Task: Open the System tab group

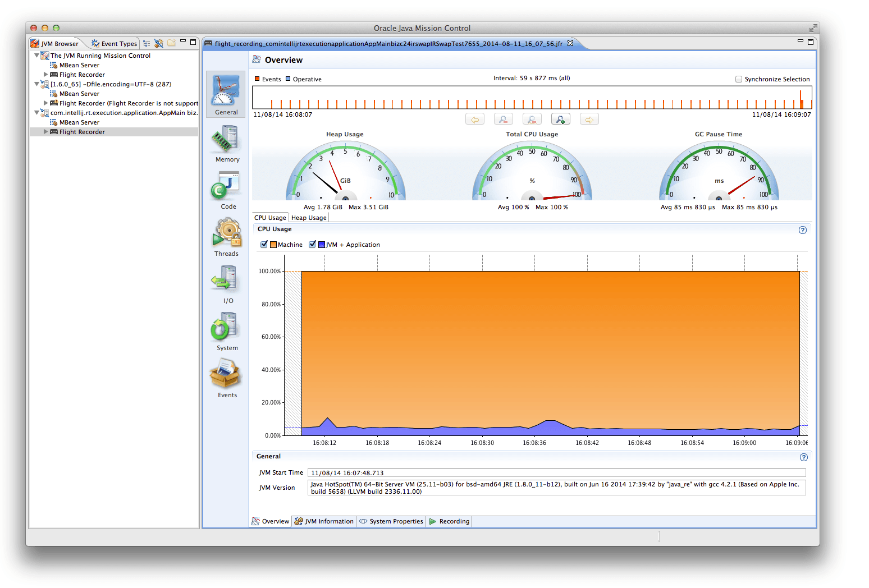Action: (x=226, y=331)
